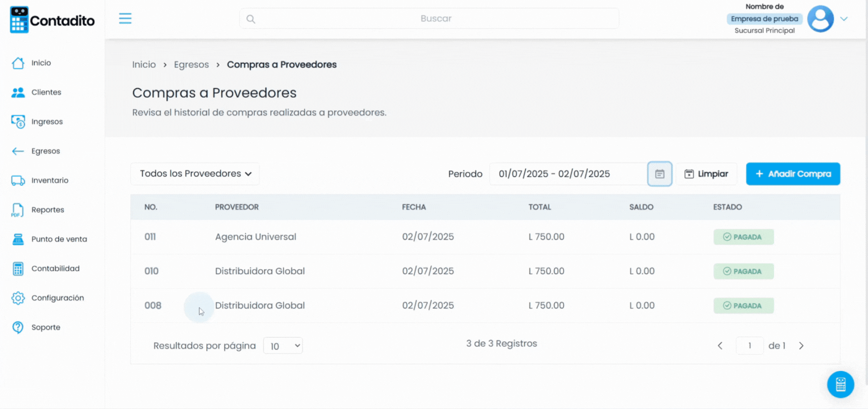
Task: Select the Agencia Universal provider cell
Action: click(x=256, y=237)
